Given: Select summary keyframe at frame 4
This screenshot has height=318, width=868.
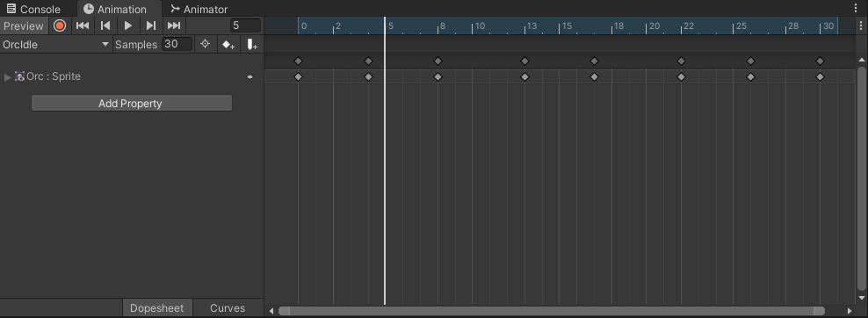Looking at the screenshot, I should 369,61.
